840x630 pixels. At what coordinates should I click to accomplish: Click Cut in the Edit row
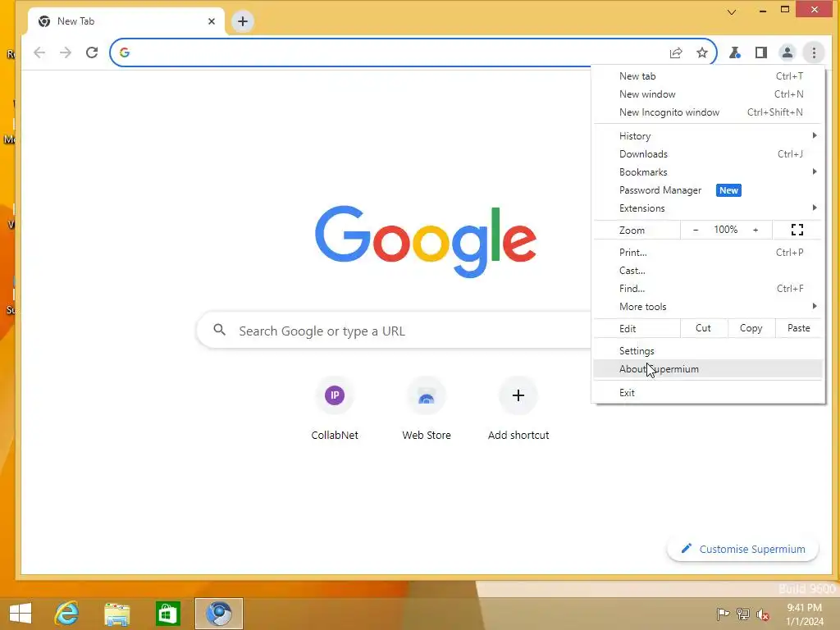pyautogui.click(x=703, y=328)
